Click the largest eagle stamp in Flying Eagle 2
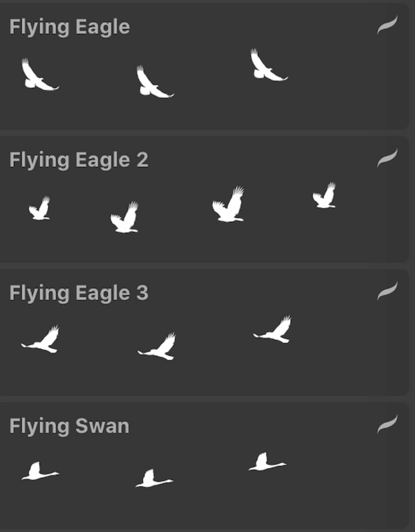The image size is (415, 532). click(229, 206)
